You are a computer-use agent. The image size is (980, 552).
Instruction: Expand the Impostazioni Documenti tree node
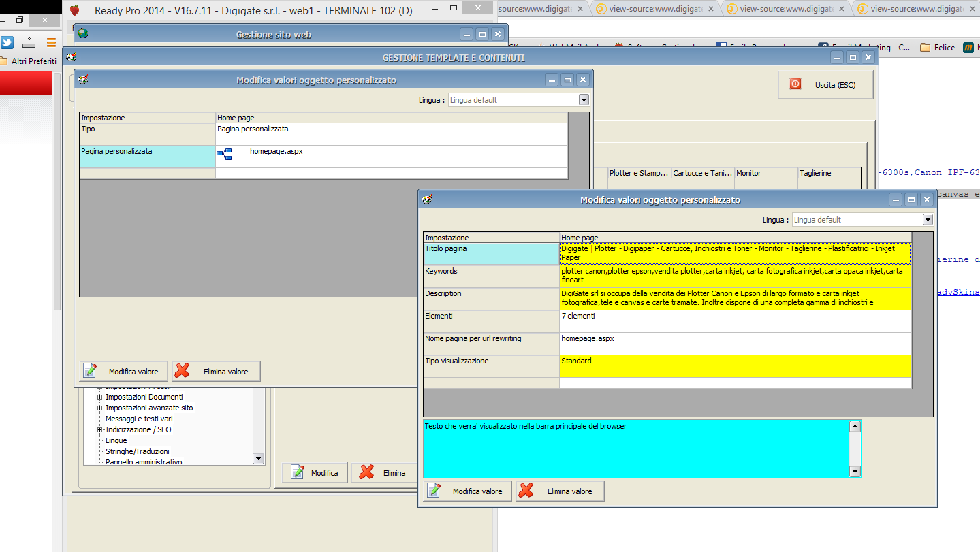(x=100, y=397)
